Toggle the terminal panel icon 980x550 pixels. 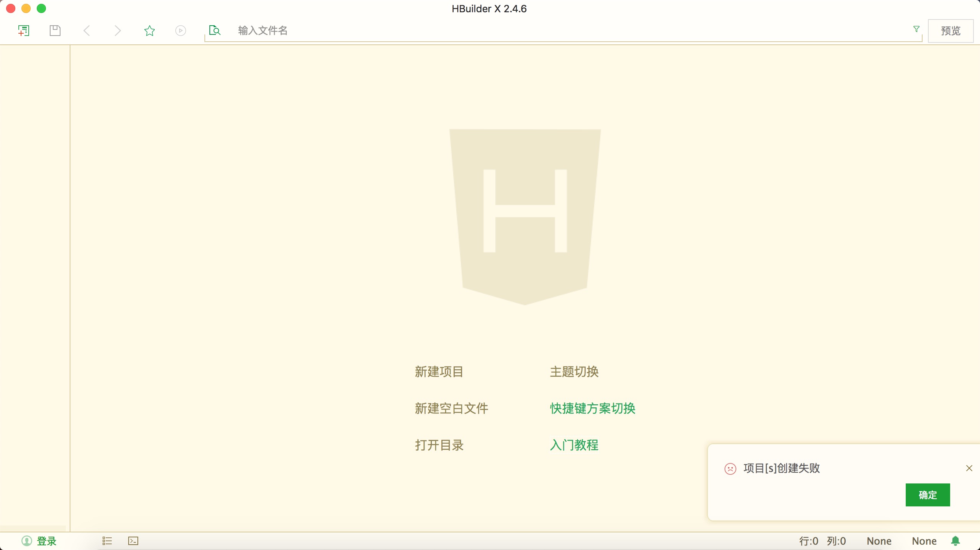(133, 541)
